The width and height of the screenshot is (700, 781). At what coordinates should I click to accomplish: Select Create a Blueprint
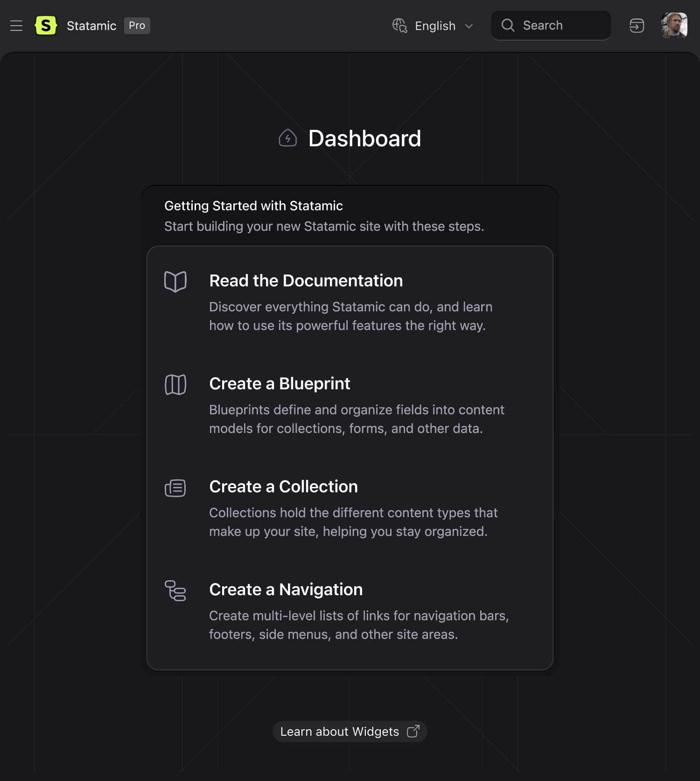tap(280, 384)
